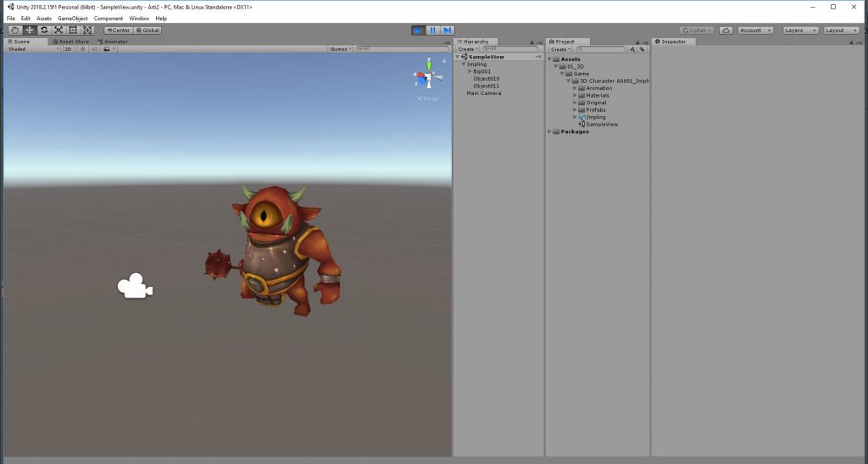This screenshot has width=868, height=464.
Task: Toggle scene lighting in Scene view
Action: [83, 49]
